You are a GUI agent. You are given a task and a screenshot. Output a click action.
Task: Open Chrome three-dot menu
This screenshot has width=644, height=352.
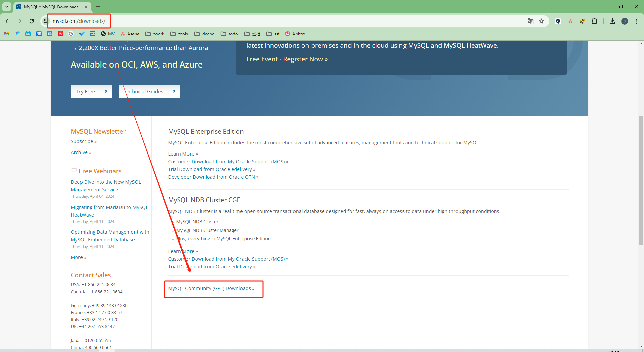[637, 21]
